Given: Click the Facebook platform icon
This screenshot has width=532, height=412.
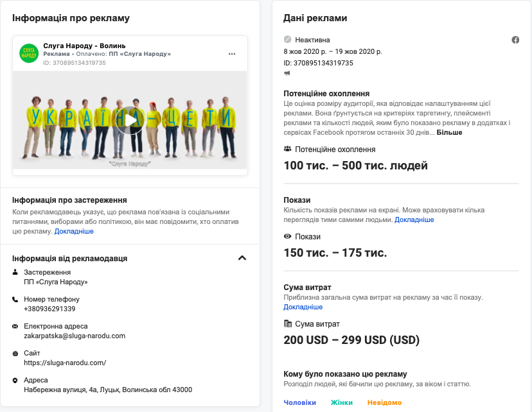Looking at the screenshot, I should [515, 40].
